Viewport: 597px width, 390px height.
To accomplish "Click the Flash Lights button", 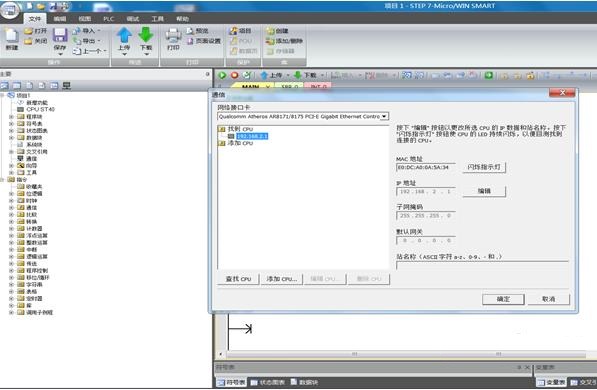I will coord(484,167).
